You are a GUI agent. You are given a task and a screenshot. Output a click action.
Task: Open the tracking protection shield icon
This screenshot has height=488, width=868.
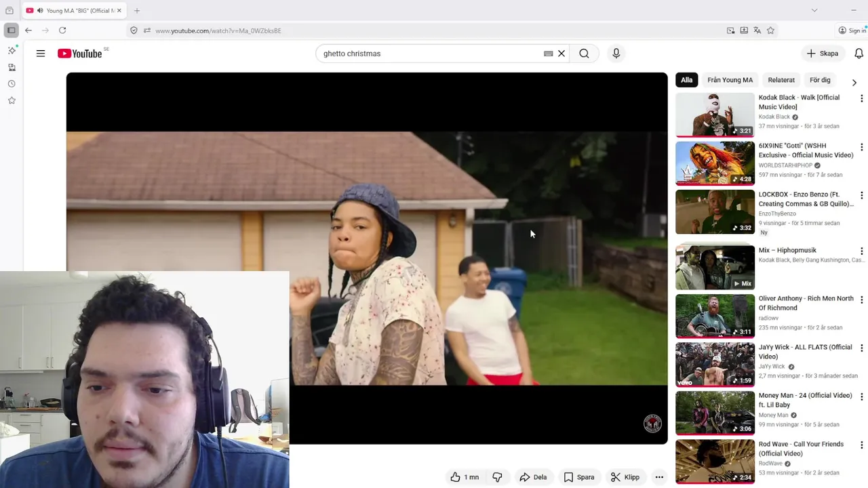tap(134, 30)
